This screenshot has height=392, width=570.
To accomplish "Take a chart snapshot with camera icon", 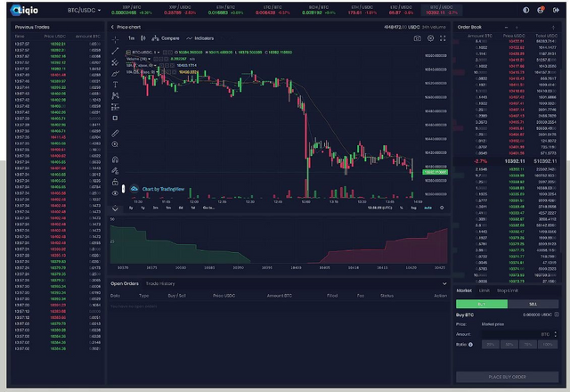I will coord(418,38).
